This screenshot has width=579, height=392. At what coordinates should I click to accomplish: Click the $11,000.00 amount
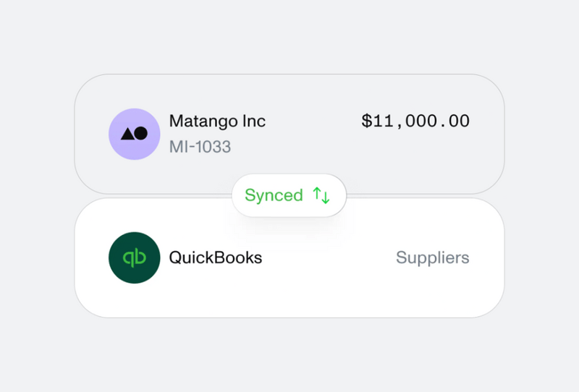(x=415, y=122)
